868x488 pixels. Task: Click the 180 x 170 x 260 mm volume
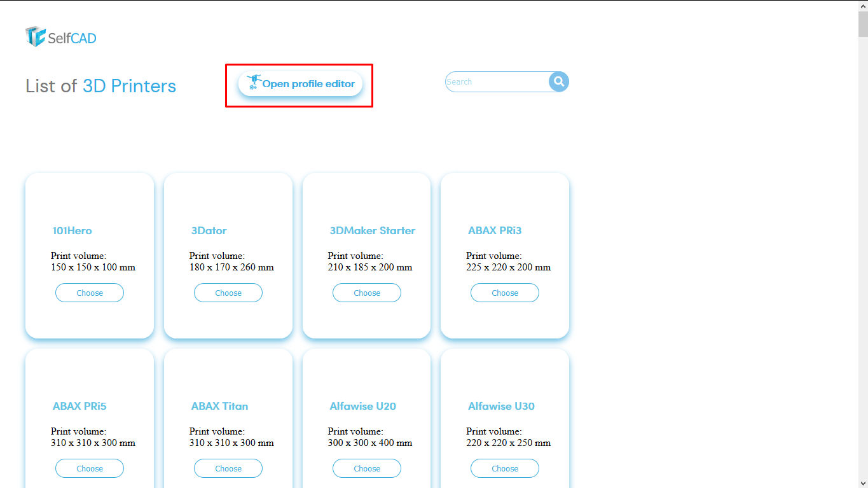pos(231,267)
